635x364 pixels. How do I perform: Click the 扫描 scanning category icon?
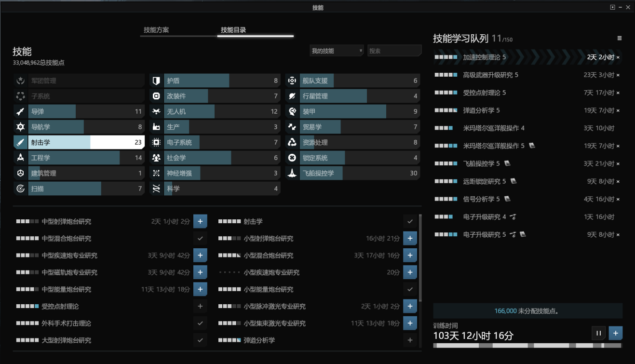pos(20,189)
